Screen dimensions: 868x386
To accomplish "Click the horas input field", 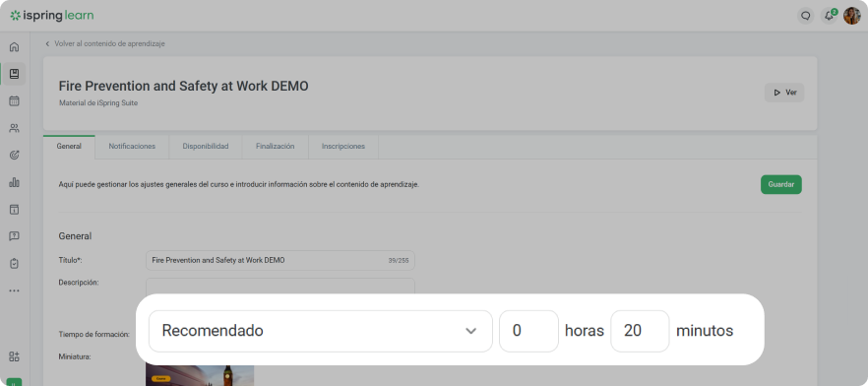I will tap(528, 331).
